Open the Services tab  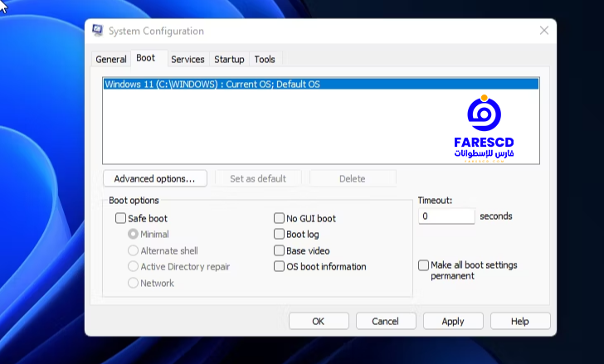click(x=188, y=59)
